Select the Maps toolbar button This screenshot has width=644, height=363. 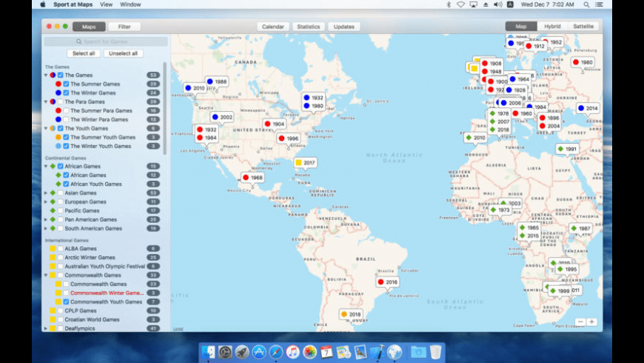(x=89, y=27)
